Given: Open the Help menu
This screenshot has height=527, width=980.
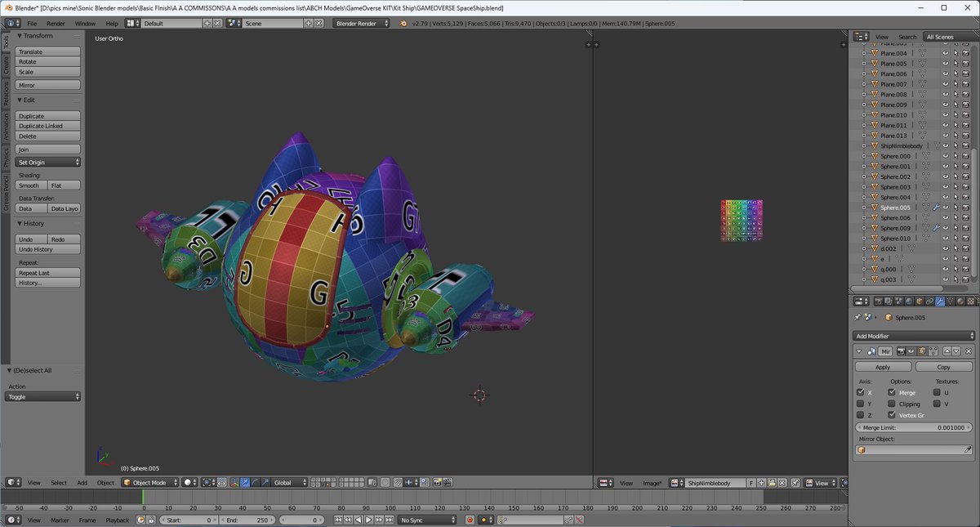Looking at the screenshot, I should (x=112, y=24).
